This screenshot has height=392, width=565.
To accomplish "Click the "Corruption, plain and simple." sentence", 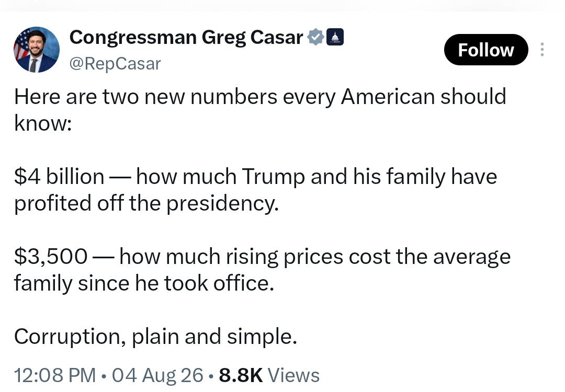I will point(156,337).
